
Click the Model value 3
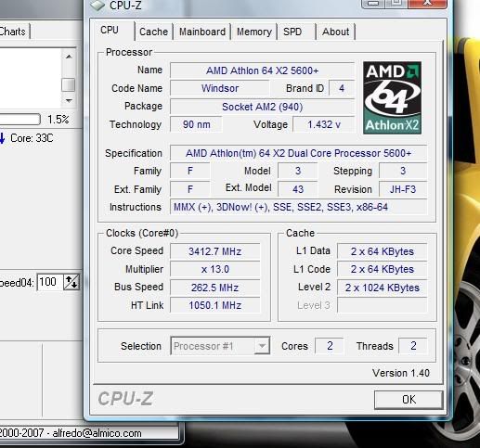(x=298, y=171)
